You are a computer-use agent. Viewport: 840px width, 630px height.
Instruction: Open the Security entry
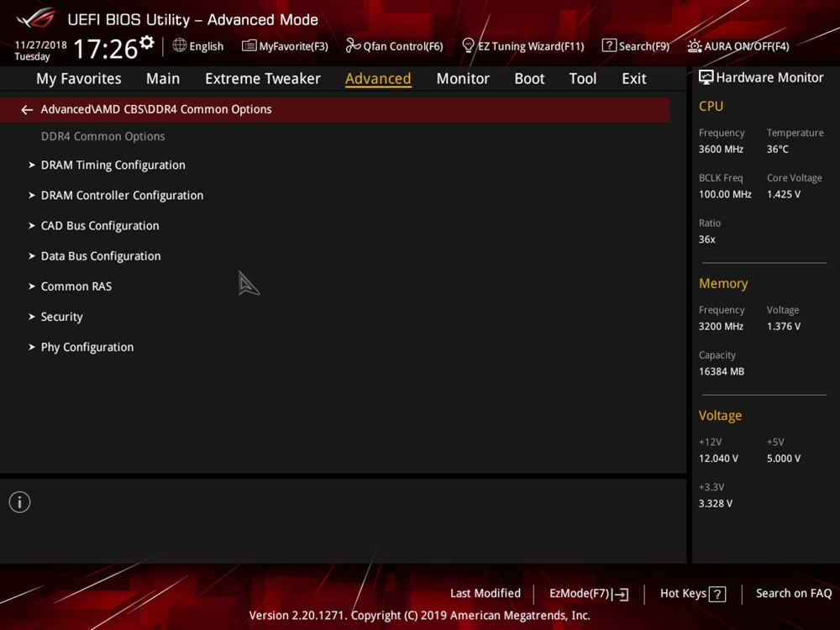61,318
